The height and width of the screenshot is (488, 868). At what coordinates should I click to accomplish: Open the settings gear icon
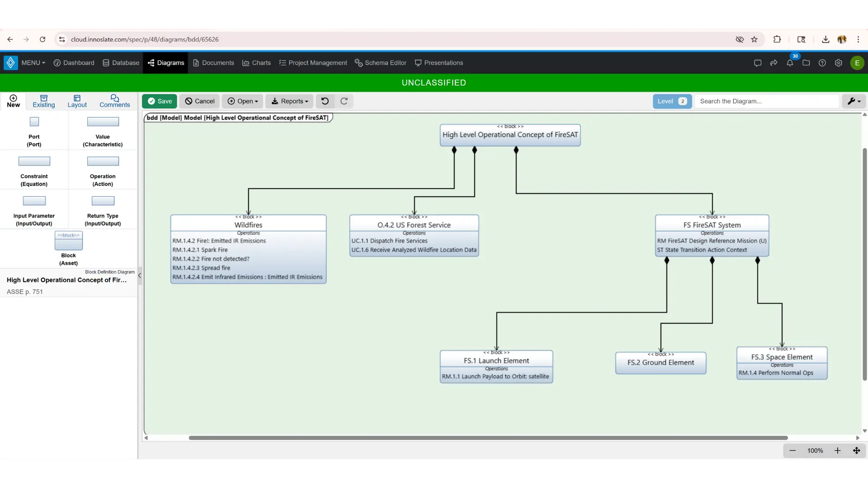[x=839, y=63]
